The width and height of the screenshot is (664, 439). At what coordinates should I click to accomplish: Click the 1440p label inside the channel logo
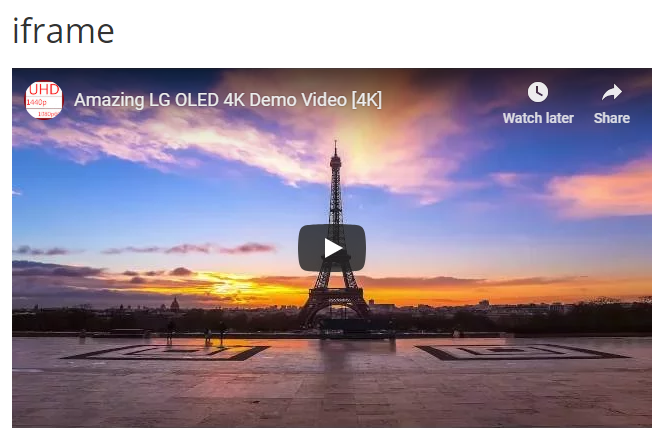click(x=37, y=102)
